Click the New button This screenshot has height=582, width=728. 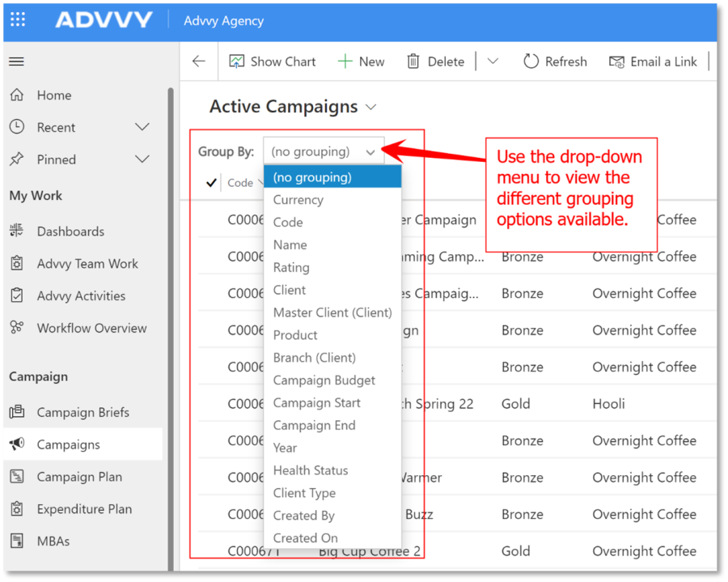[361, 62]
